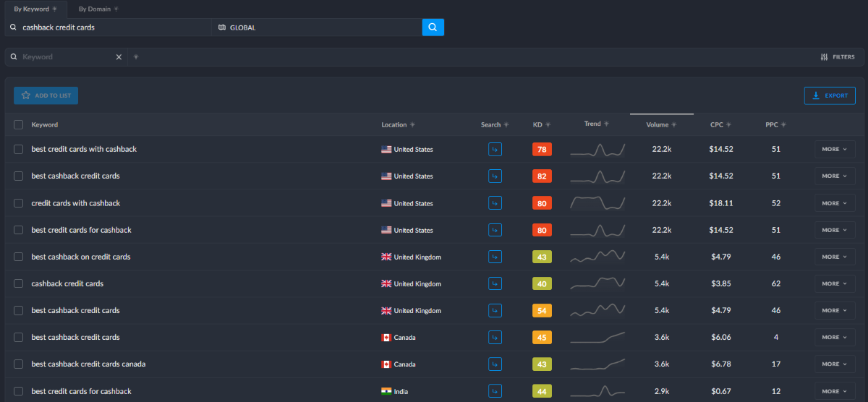Click the sort icon next to Trend header

[607, 124]
